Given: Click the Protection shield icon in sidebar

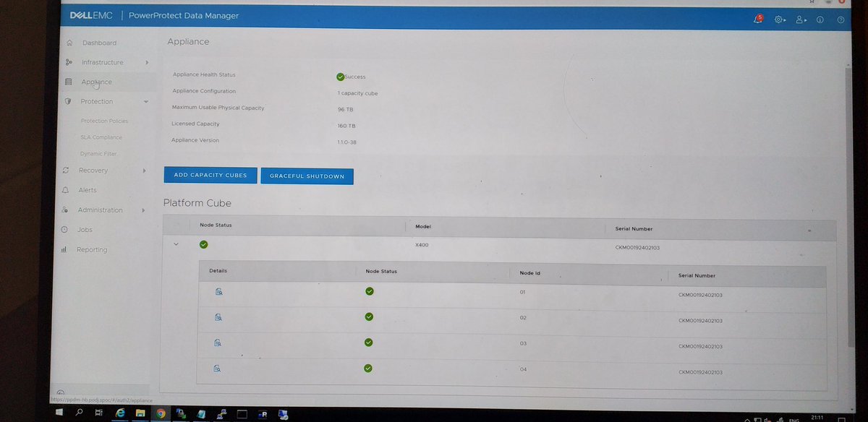Looking at the screenshot, I should click(x=68, y=101).
